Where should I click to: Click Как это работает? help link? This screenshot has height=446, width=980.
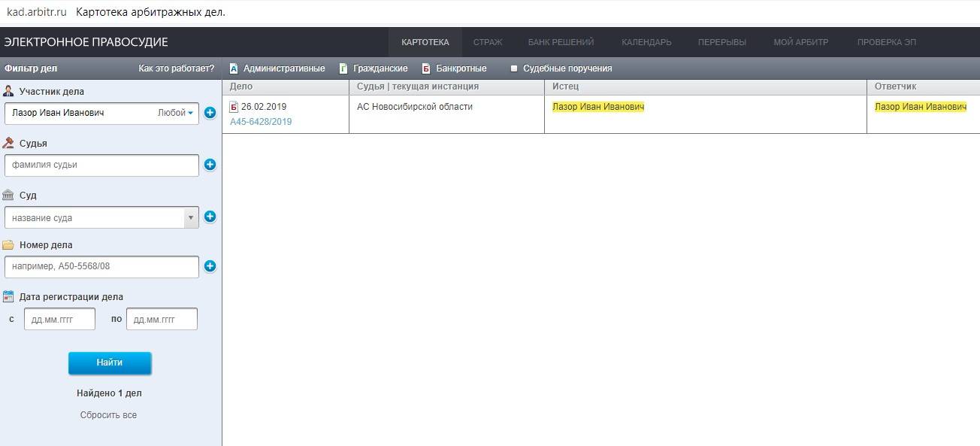point(176,68)
